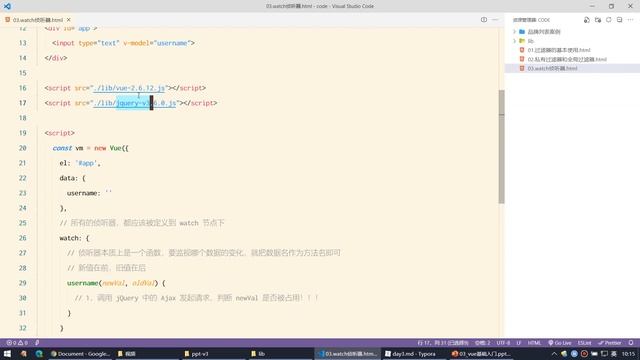The image size is (640, 360).
Task: Click 'watch: {' text on line 26
Action: pos(74,238)
